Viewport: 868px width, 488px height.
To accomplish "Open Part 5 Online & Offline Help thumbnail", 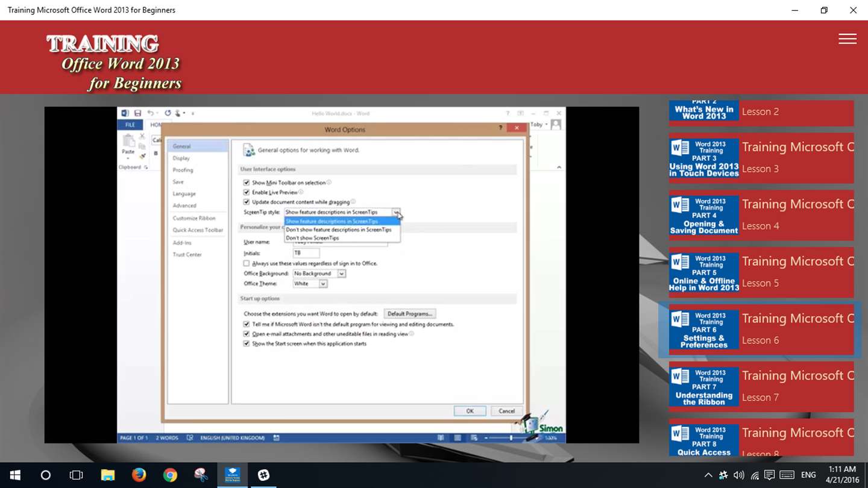I will click(704, 273).
